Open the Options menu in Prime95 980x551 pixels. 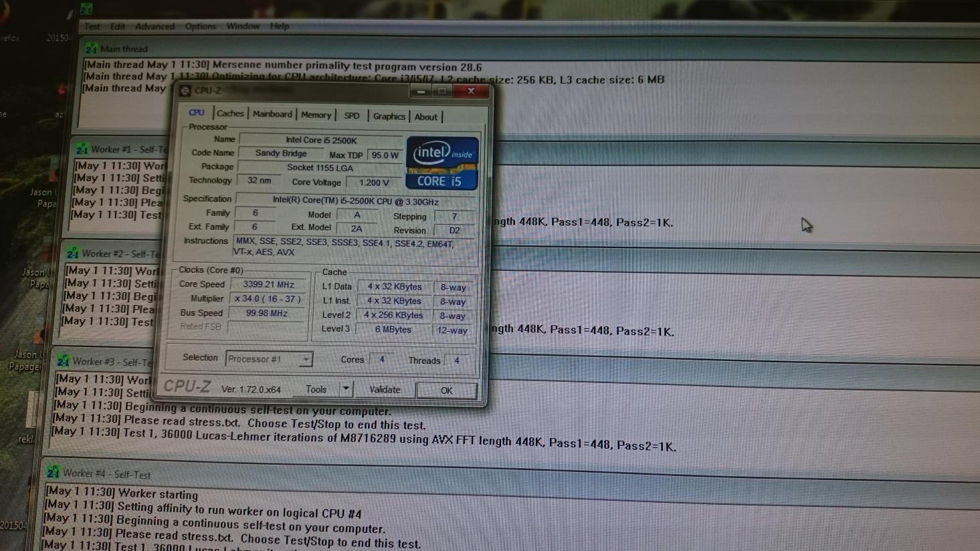point(201,26)
